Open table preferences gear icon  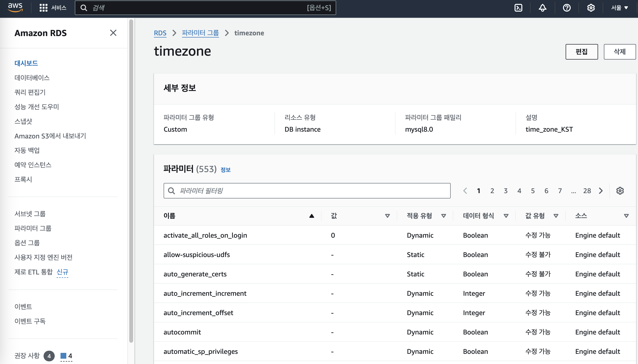[620, 191]
